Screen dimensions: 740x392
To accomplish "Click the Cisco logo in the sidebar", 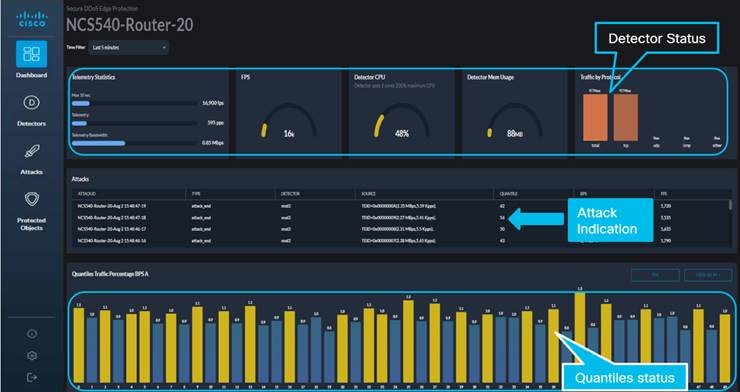I will 32,19.
